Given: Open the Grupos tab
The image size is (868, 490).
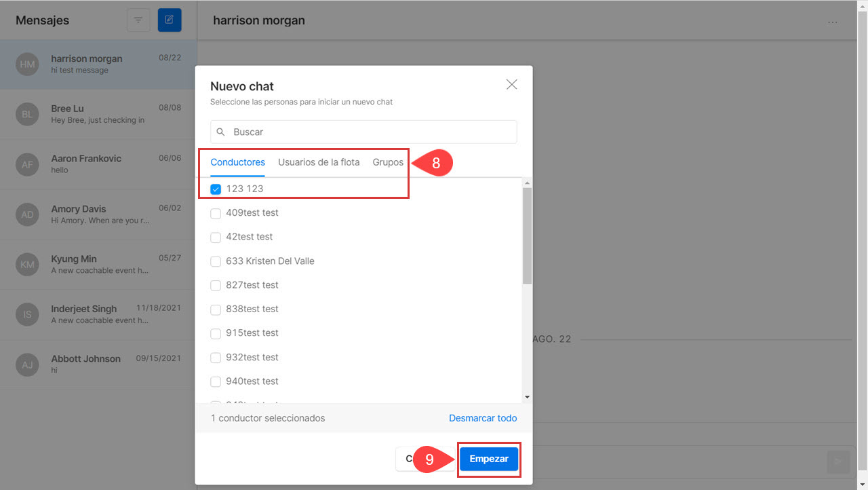Looking at the screenshot, I should (x=388, y=162).
